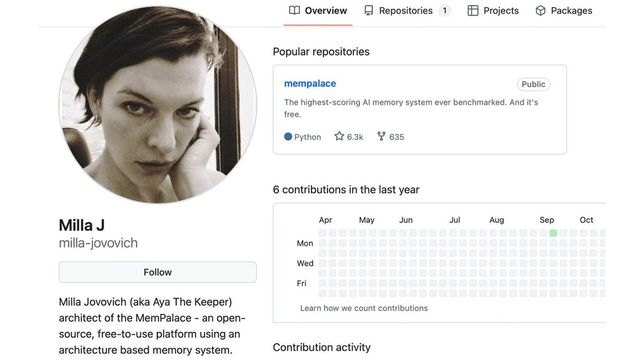
Task: Click the Packages box icon
Action: click(x=539, y=10)
